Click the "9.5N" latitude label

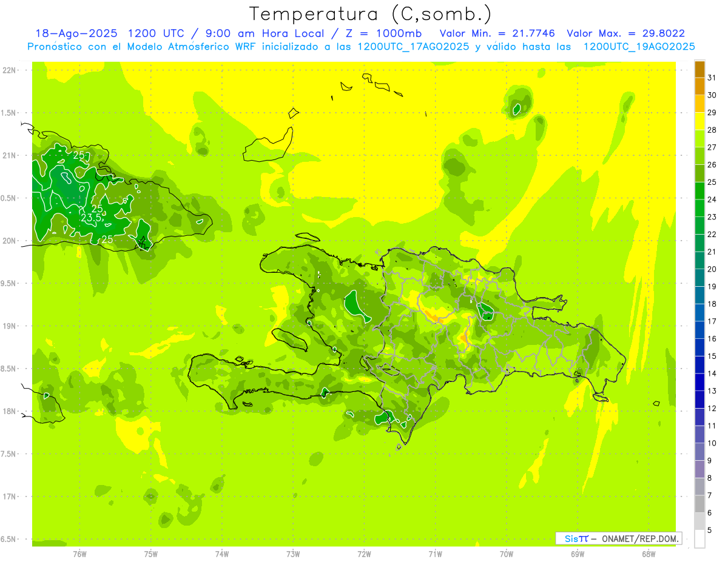tap(8, 283)
